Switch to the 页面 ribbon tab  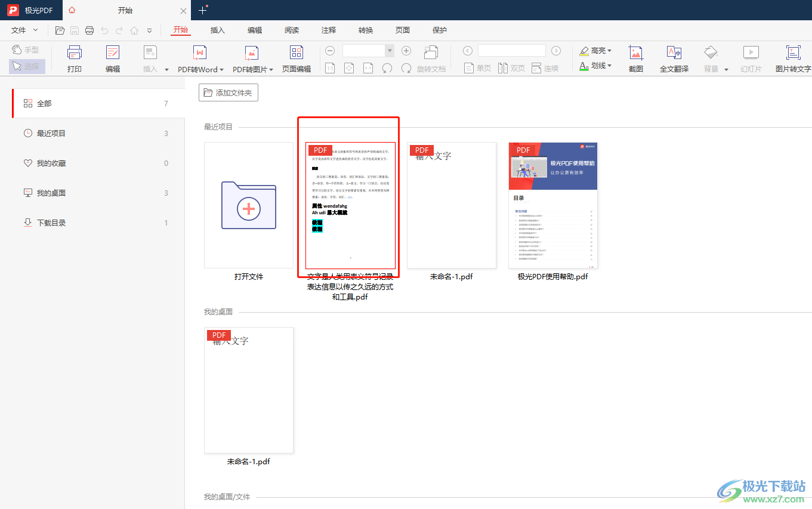pyautogui.click(x=403, y=30)
